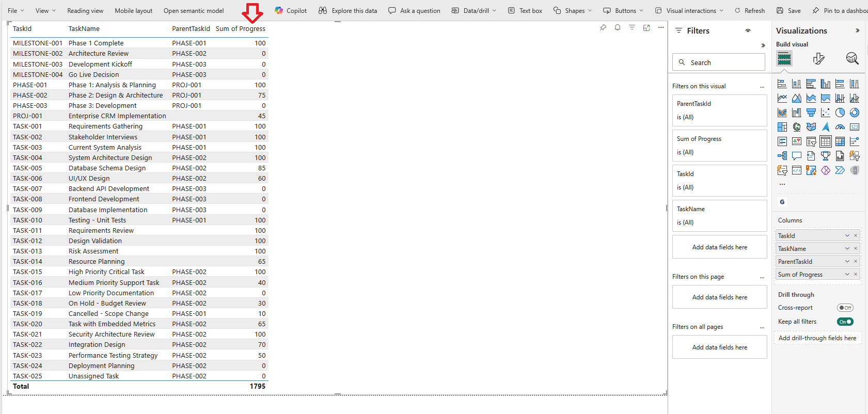Viewport: 868px width, 414px height.
Task: Click the focus mode icon on visual
Action: pos(646,28)
